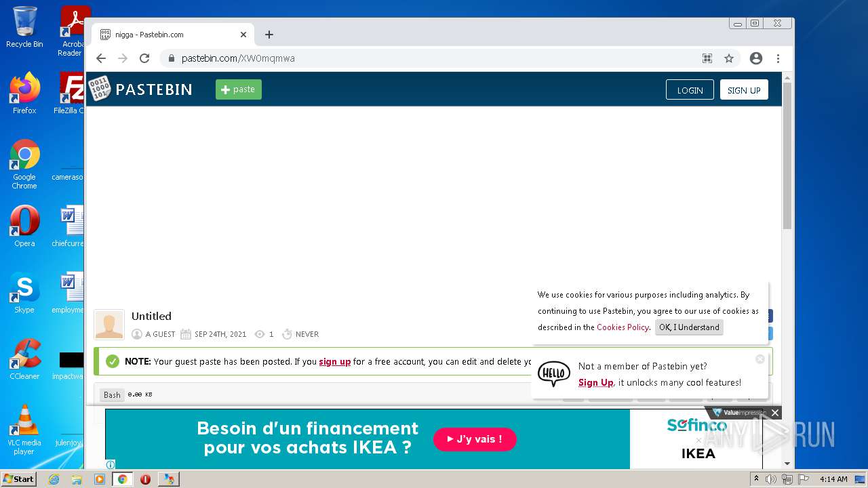Open VLC media player shortcut

click(x=24, y=430)
